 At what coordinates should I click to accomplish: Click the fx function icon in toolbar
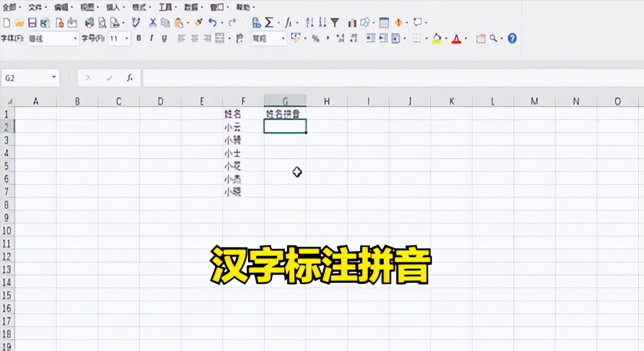click(288, 23)
